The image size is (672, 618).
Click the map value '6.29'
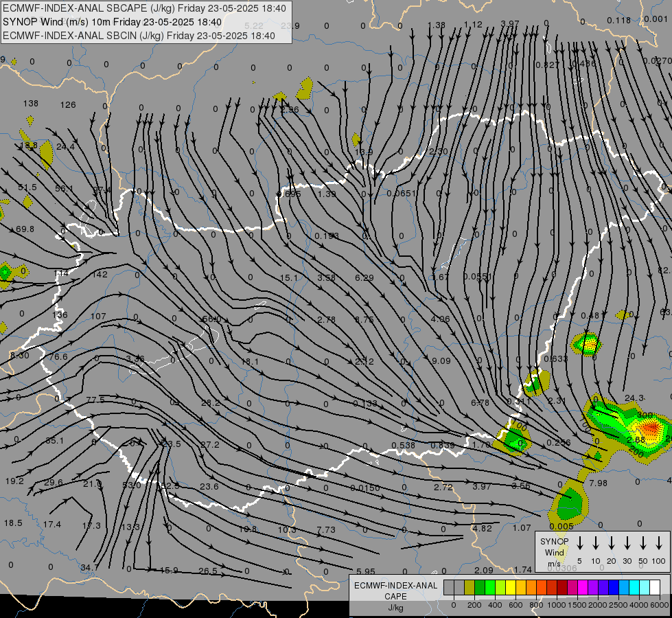(x=364, y=278)
